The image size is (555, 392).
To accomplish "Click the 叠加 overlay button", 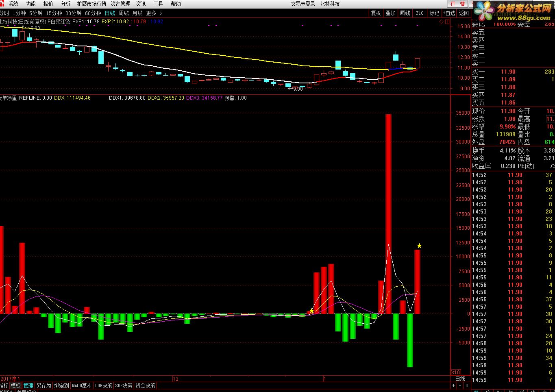I will 390,13.
